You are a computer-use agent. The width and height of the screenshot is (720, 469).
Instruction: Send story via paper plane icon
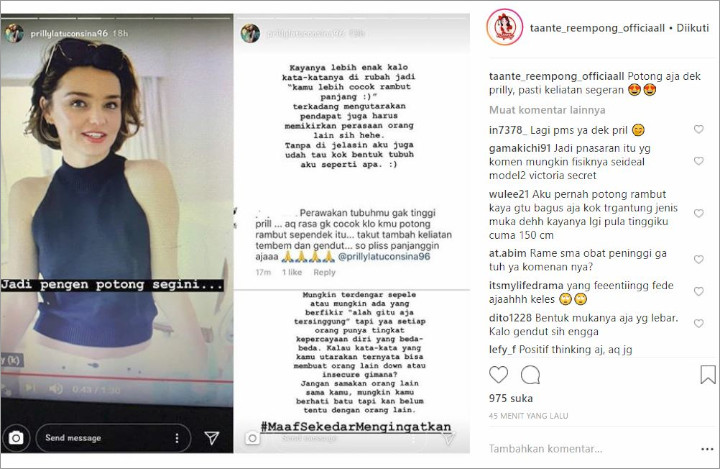pyautogui.click(x=212, y=438)
